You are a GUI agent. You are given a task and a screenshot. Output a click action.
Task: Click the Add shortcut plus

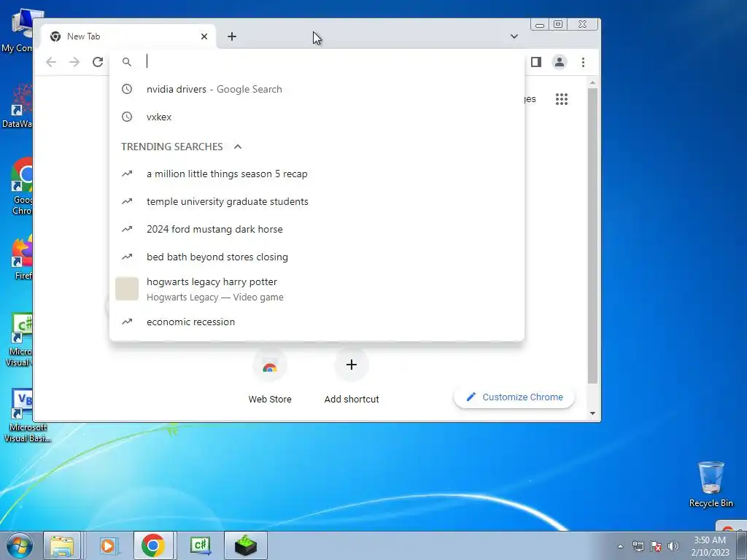click(x=352, y=365)
